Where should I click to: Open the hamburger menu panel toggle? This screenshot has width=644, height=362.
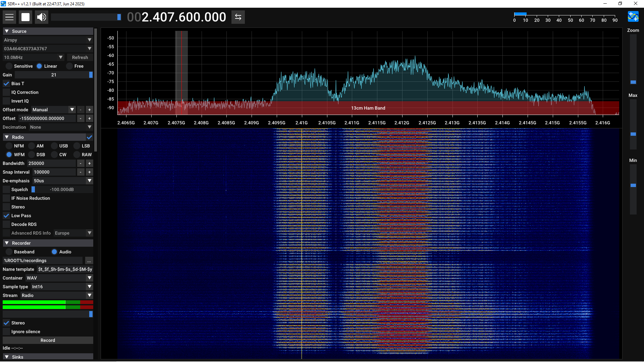click(x=9, y=17)
